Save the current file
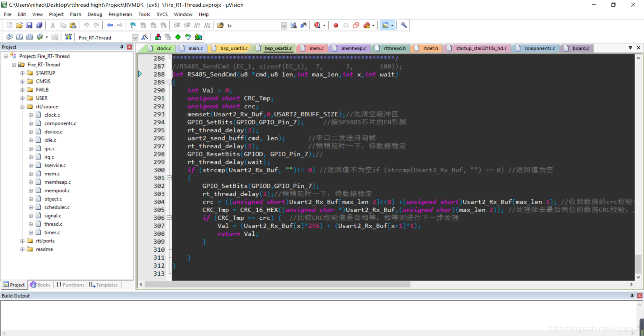This screenshot has width=644, height=336. click(29, 25)
